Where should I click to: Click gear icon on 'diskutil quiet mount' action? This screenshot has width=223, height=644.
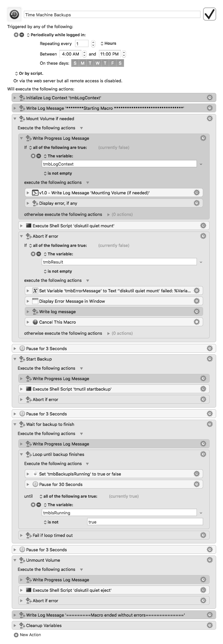203,225
